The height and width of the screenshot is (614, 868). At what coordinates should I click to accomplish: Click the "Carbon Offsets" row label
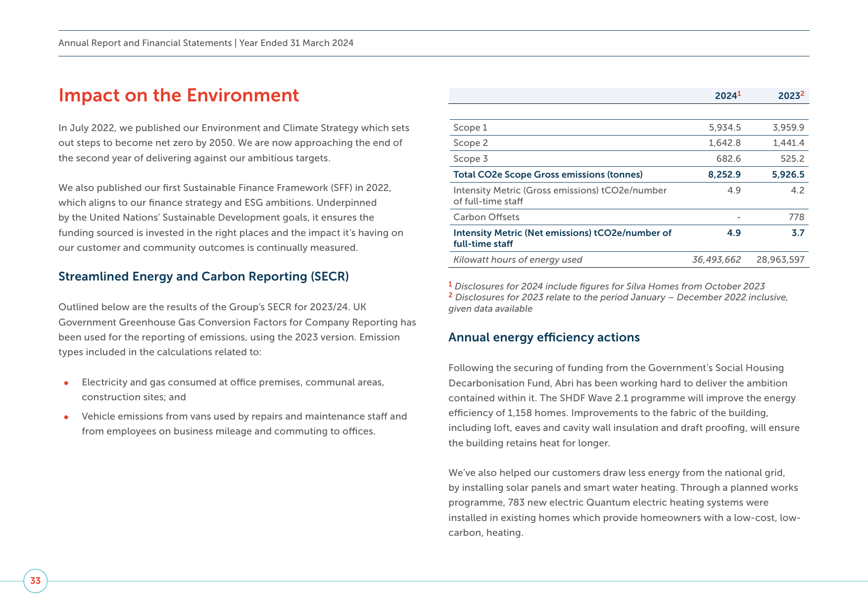[x=486, y=217]
